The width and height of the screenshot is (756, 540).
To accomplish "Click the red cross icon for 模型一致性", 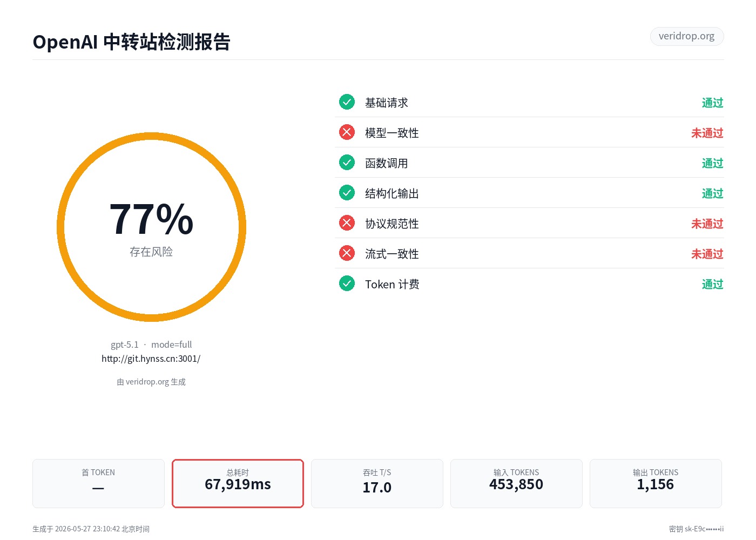I will tap(347, 132).
